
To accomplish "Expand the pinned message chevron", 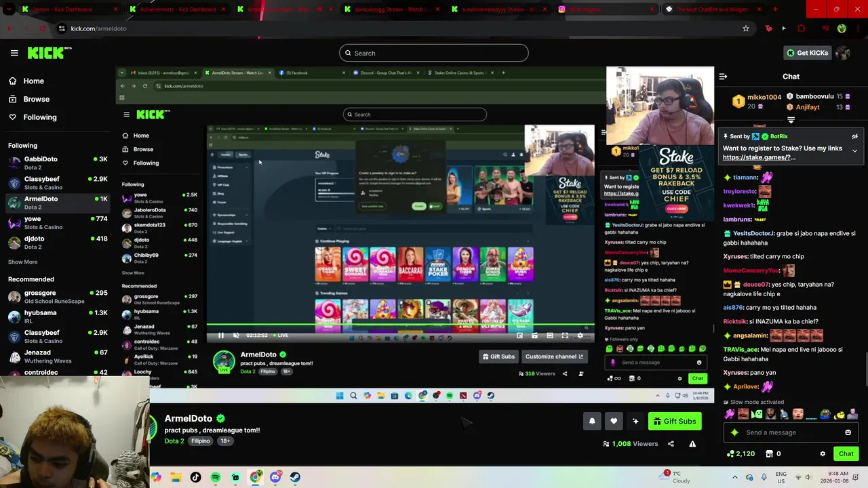I will click(x=854, y=150).
